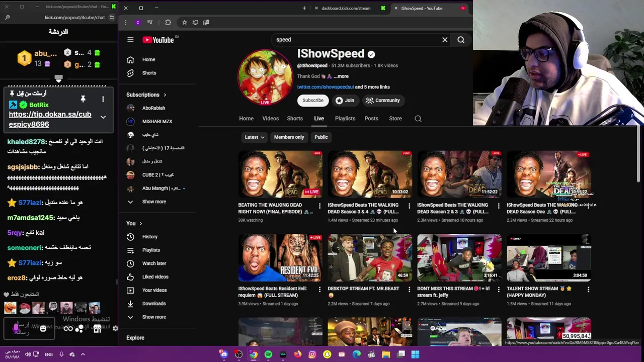Image resolution: width=644 pixels, height=362 pixels.
Task: Open options for DESKTOP STREAM FT. MR.BEAST video
Action: click(x=409, y=290)
